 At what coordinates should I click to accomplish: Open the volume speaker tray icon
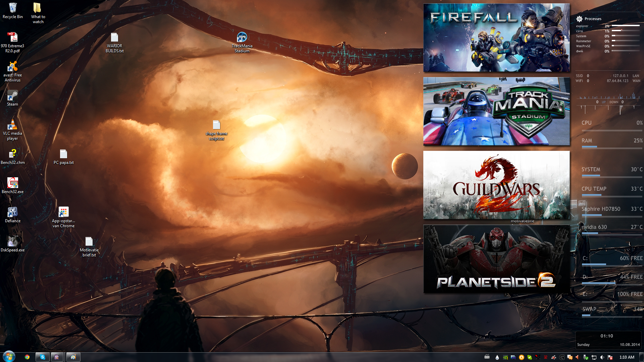(x=602, y=357)
